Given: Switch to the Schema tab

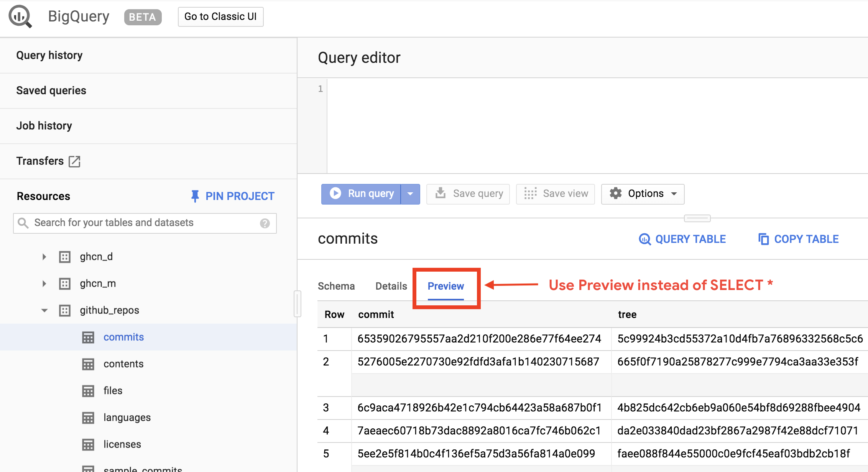Looking at the screenshot, I should 336,286.
